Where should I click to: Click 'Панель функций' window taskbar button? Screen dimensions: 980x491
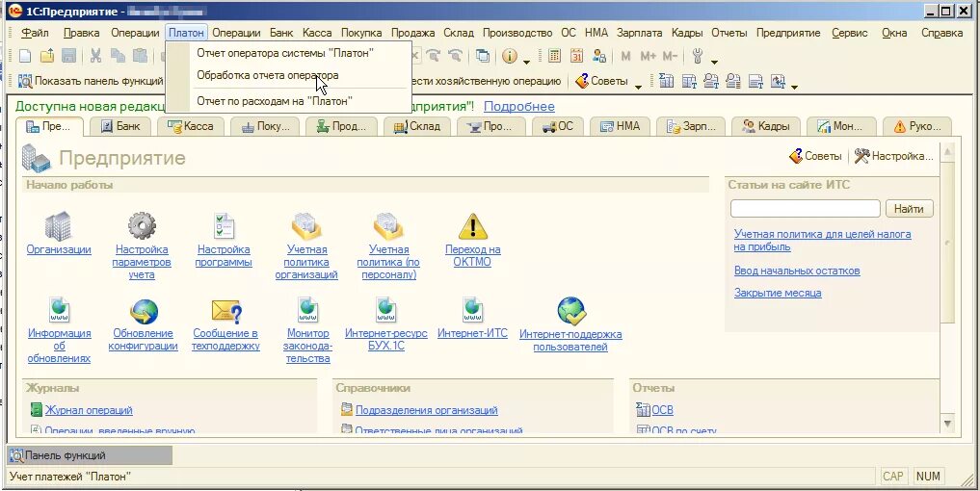(x=90, y=456)
